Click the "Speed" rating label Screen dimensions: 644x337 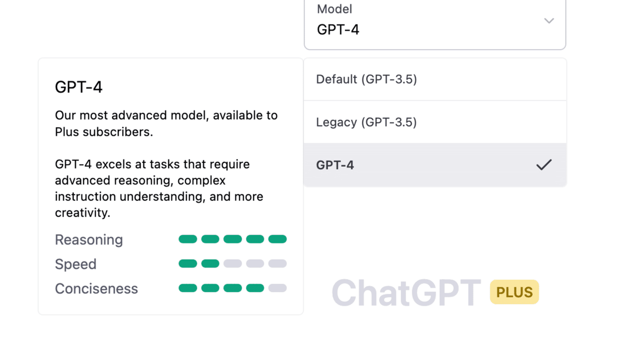coord(75,265)
